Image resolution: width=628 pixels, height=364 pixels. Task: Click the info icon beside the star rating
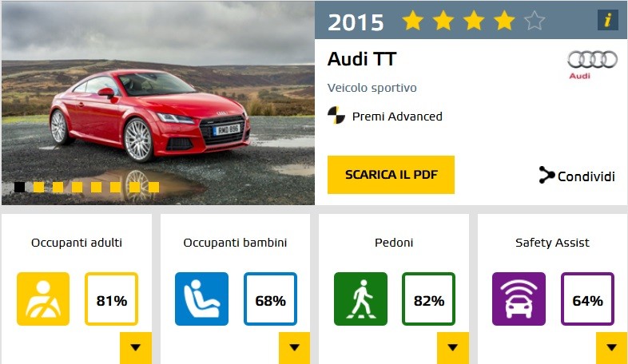click(x=607, y=20)
